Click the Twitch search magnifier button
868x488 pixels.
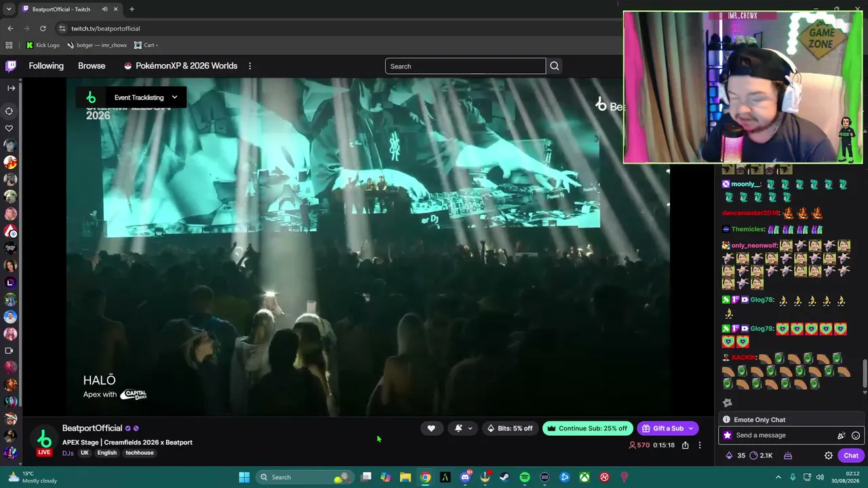tap(554, 66)
